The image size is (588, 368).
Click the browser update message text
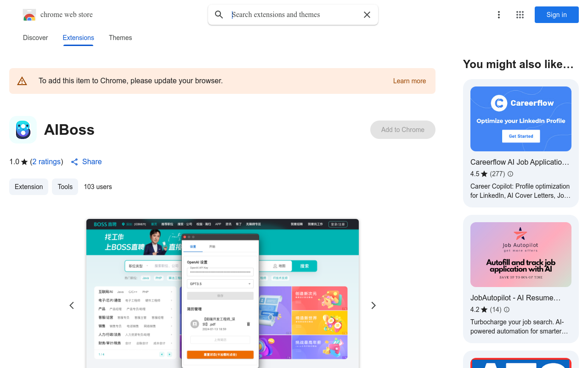click(x=130, y=81)
